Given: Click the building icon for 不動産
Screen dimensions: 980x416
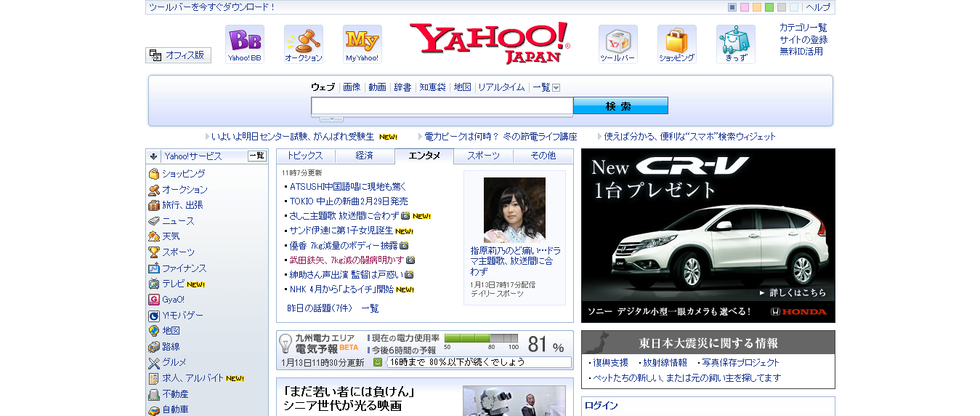Looking at the screenshot, I should coord(154,394).
